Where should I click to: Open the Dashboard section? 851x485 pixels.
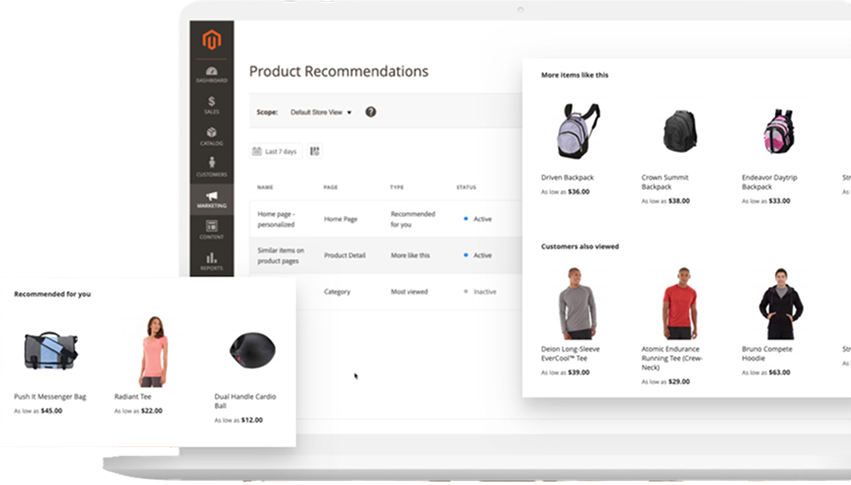coord(211,73)
